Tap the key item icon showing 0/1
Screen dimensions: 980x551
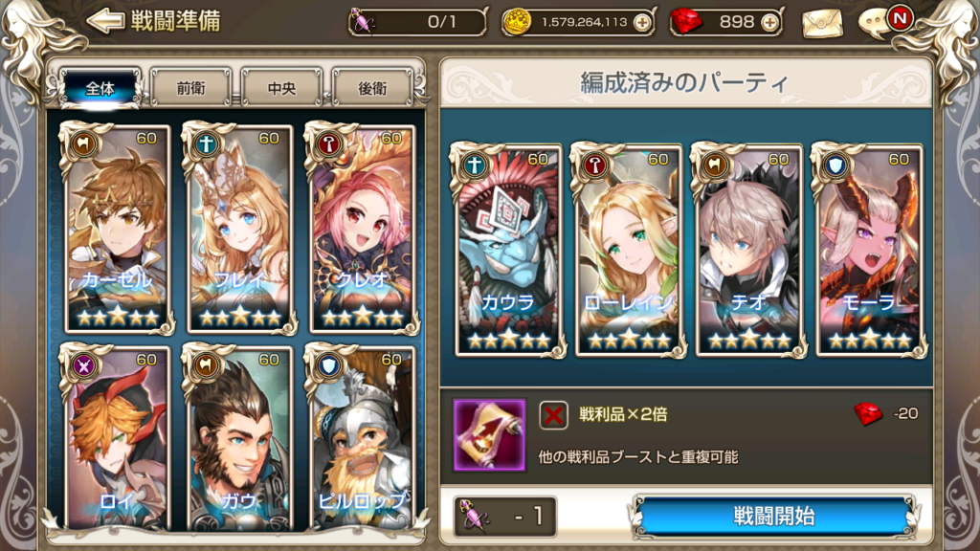(x=362, y=22)
